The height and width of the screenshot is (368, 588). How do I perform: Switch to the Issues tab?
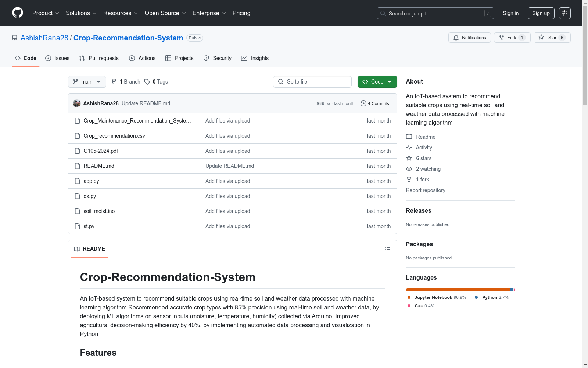57,58
